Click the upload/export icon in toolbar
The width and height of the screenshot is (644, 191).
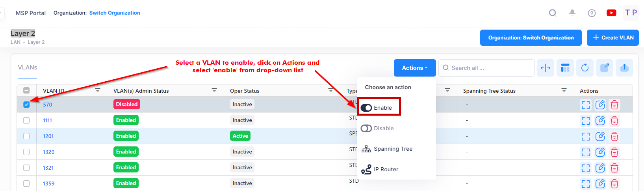click(624, 68)
